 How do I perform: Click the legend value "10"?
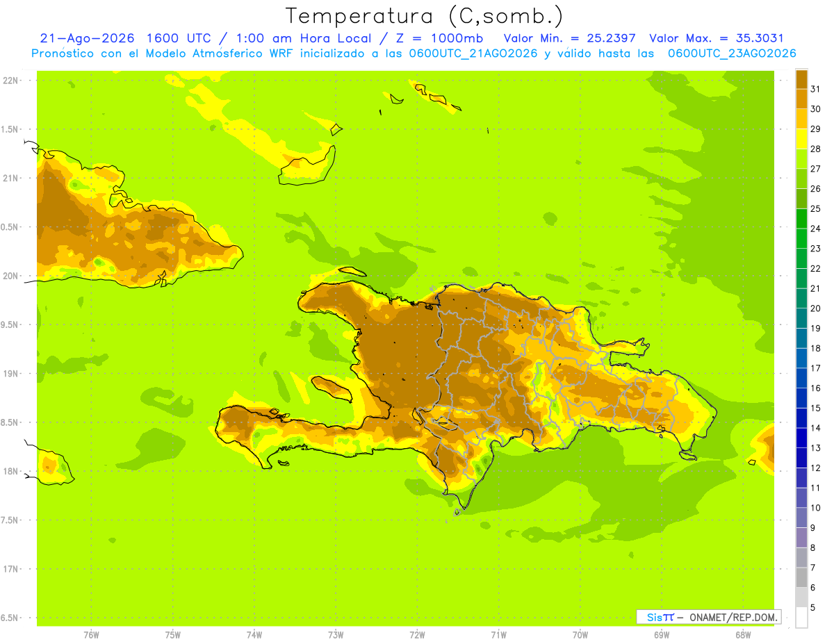pyautogui.click(x=816, y=508)
